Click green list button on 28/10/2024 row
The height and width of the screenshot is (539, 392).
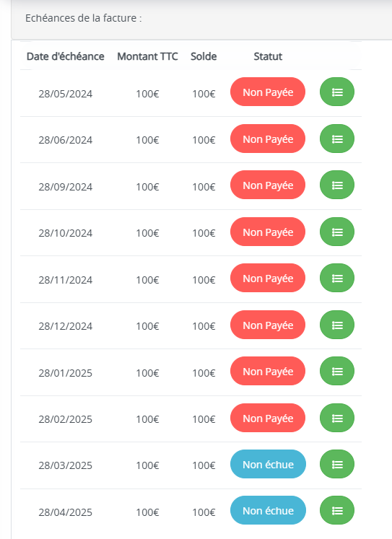(x=337, y=232)
